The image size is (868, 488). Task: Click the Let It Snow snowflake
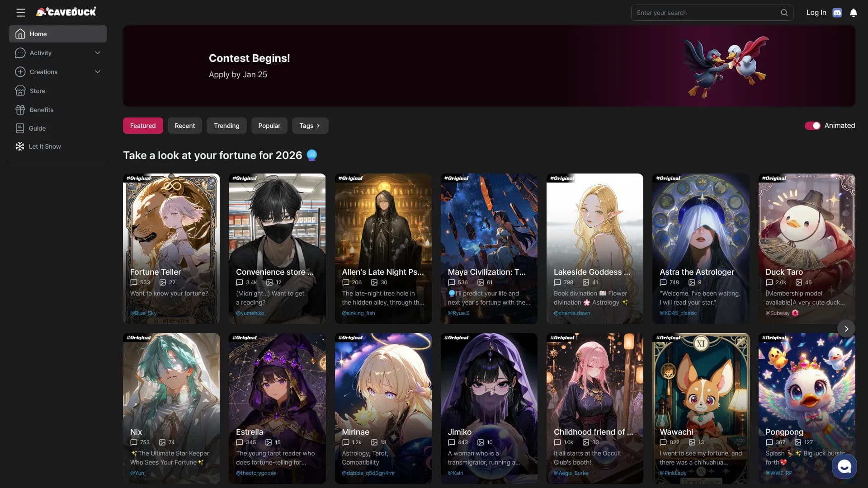coord(20,146)
